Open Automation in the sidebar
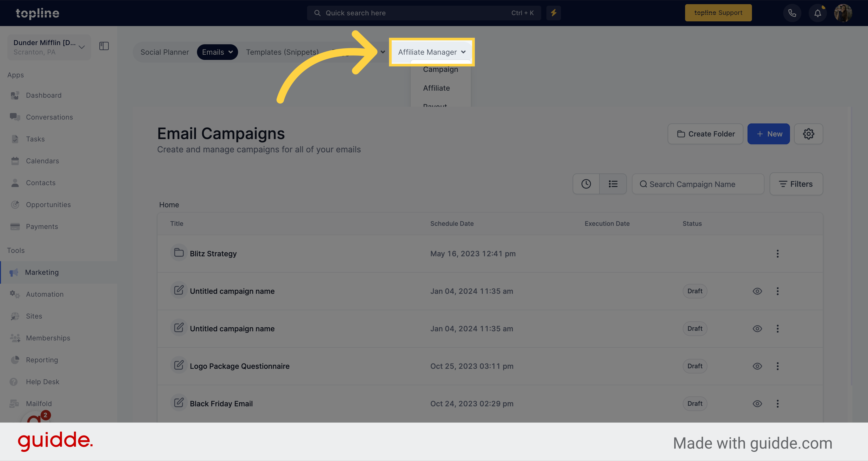 [45, 294]
